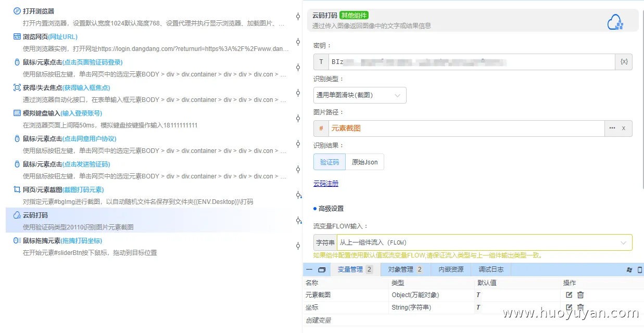The width and height of the screenshot is (644, 333).
Task: Click the cloud icon of 云码打码 step
Action: pos(17,215)
